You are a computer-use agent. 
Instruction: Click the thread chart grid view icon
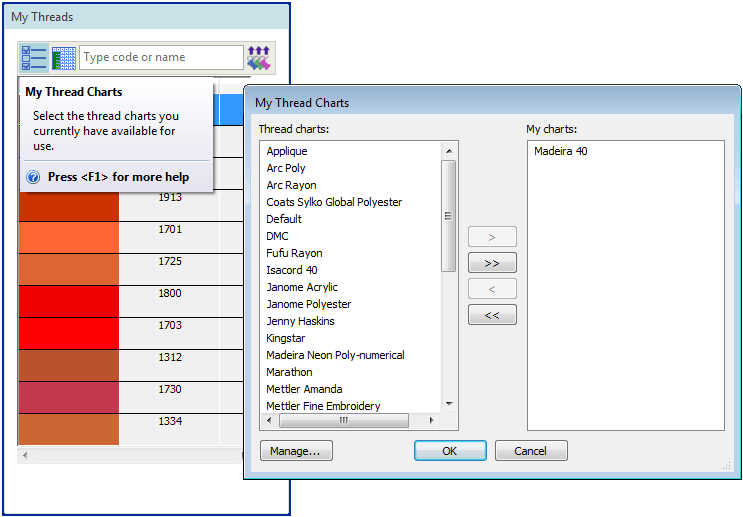(64, 58)
